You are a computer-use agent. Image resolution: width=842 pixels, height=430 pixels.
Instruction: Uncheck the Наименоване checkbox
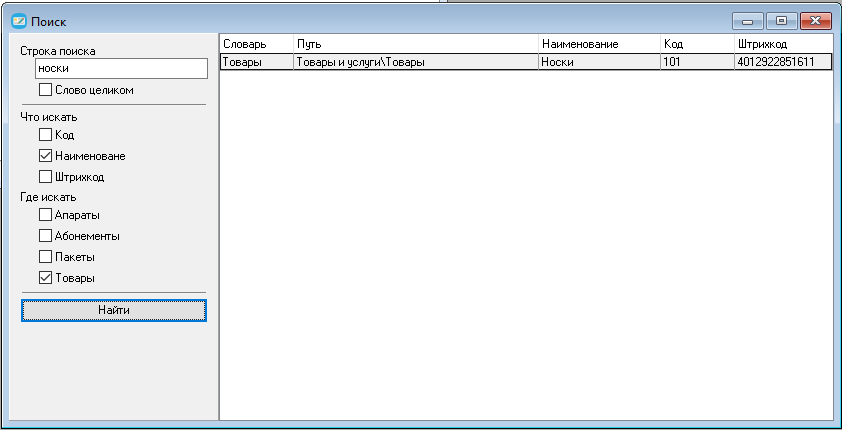click(x=46, y=156)
